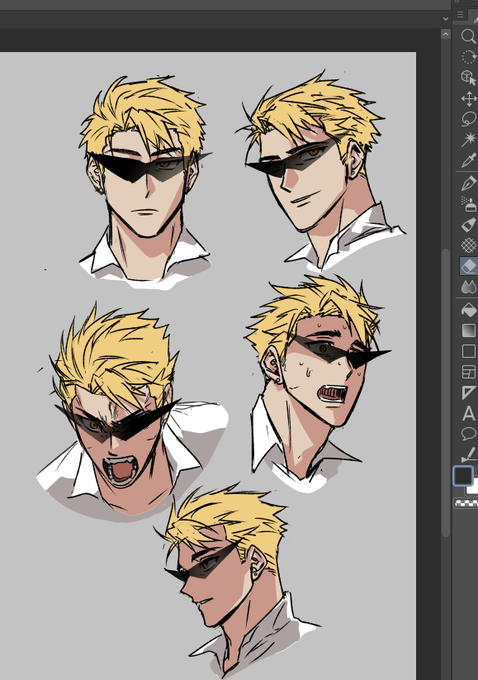478x680 pixels.
Task: Select the Frame border panel tool
Action: point(468,372)
